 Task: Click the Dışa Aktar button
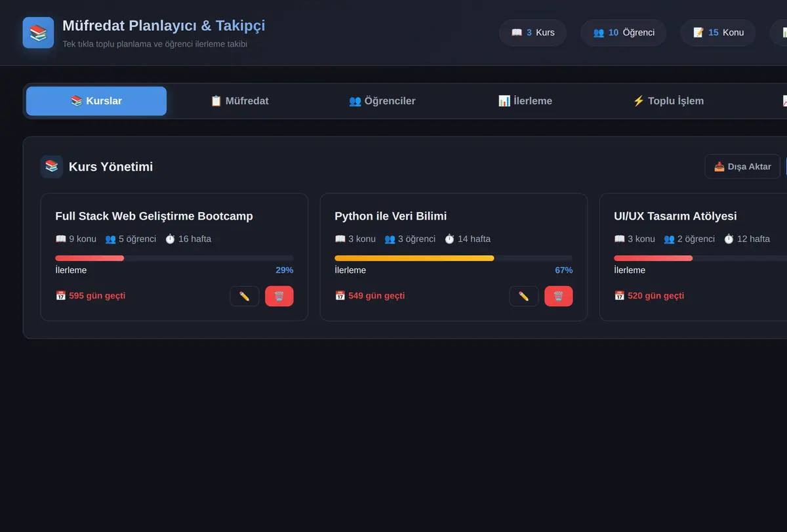click(x=742, y=167)
